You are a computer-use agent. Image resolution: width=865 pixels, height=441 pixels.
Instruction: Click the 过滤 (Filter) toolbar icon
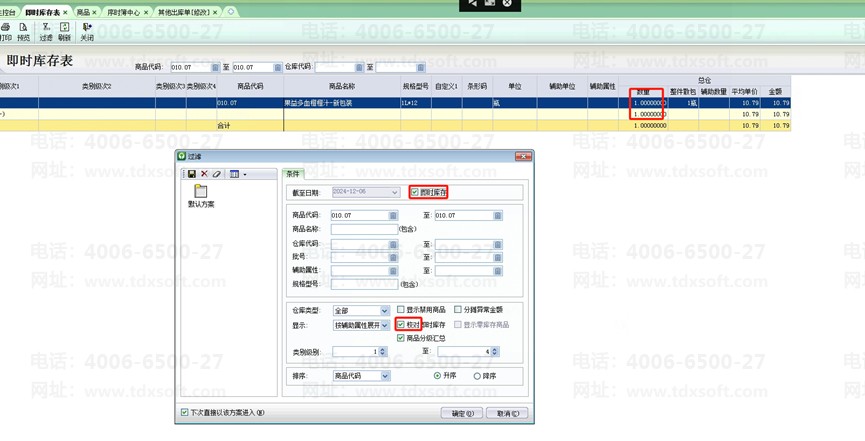coord(46,31)
